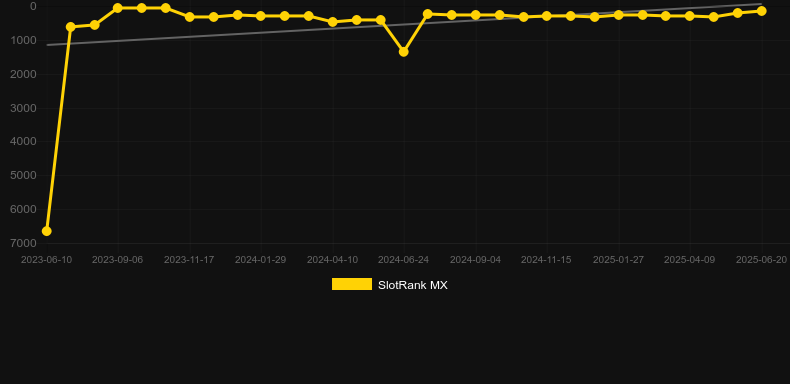This screenshot has width=790, height=384.
Task: Click the 2025-06-20 x-axis date label
Action: tap(761, 260)
